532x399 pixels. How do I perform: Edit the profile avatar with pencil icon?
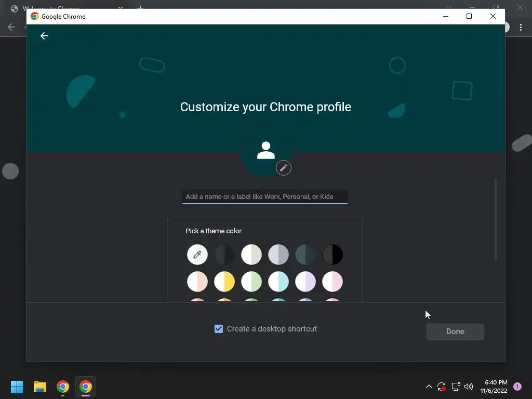click(283, 168)
